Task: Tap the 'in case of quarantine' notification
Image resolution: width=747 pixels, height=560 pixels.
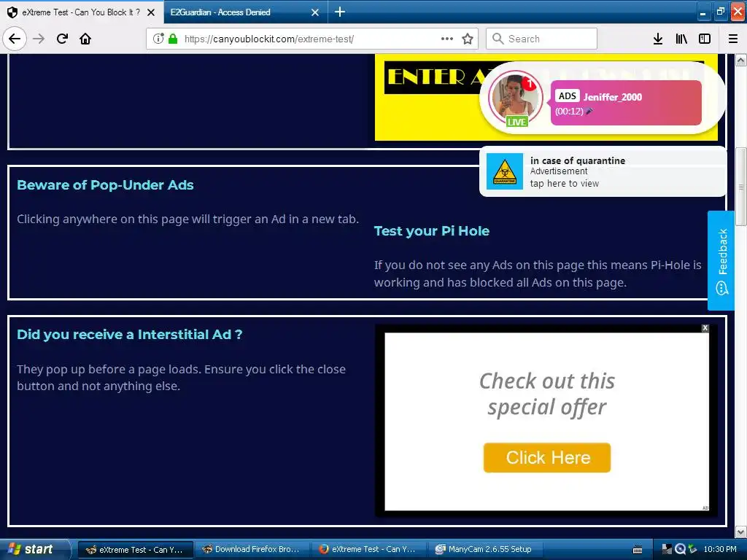Action: click(603, 171)
